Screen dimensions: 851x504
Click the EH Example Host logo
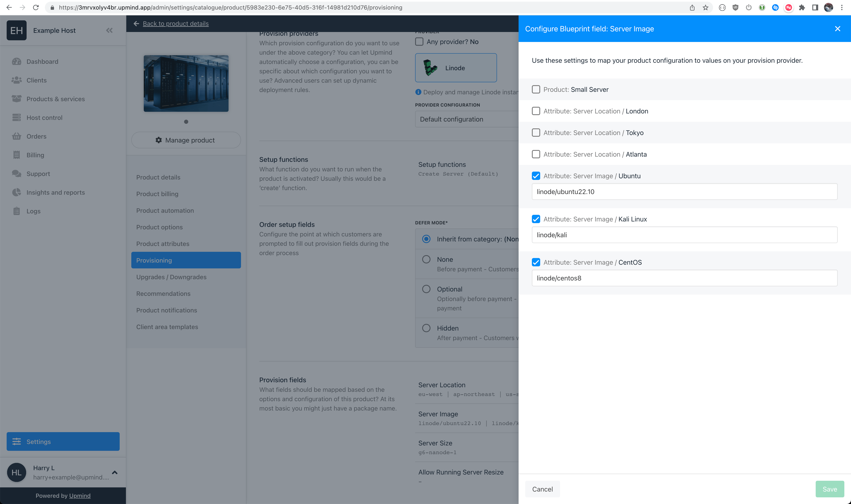(17, 31)
